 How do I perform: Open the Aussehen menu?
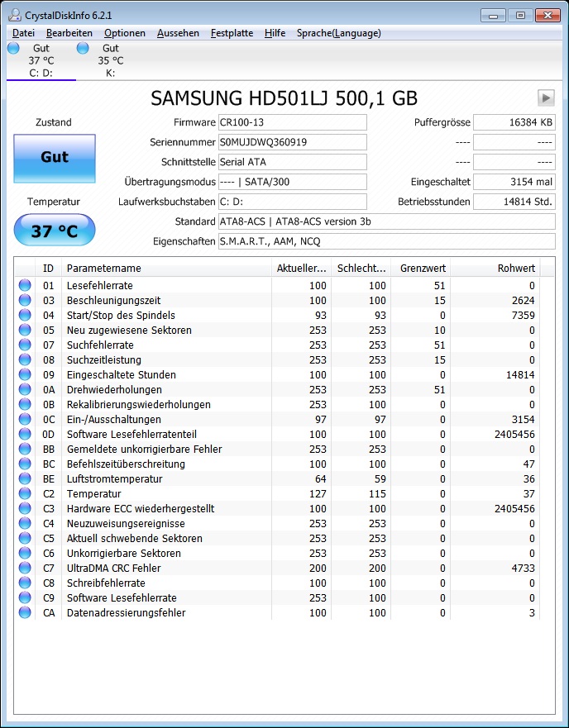[x=178, y=33]
